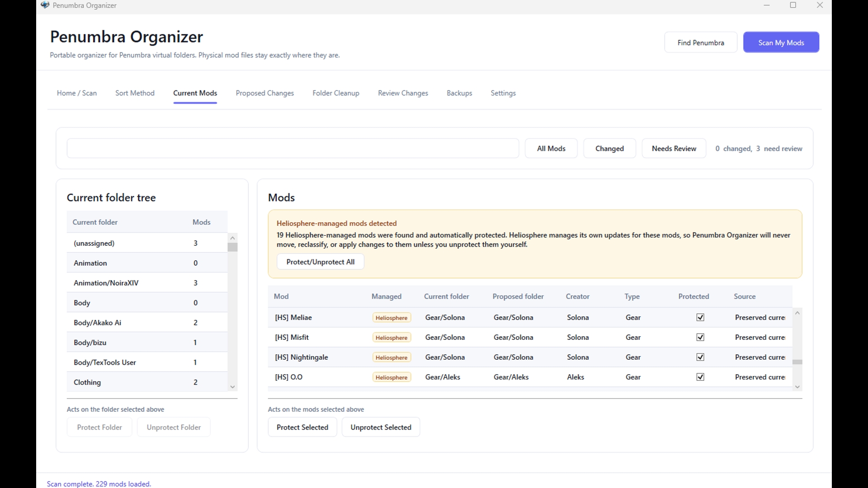This screenshot has height=488, width=868.
Task: Select the Current Mods tab
Action: (x=195, y=93)
